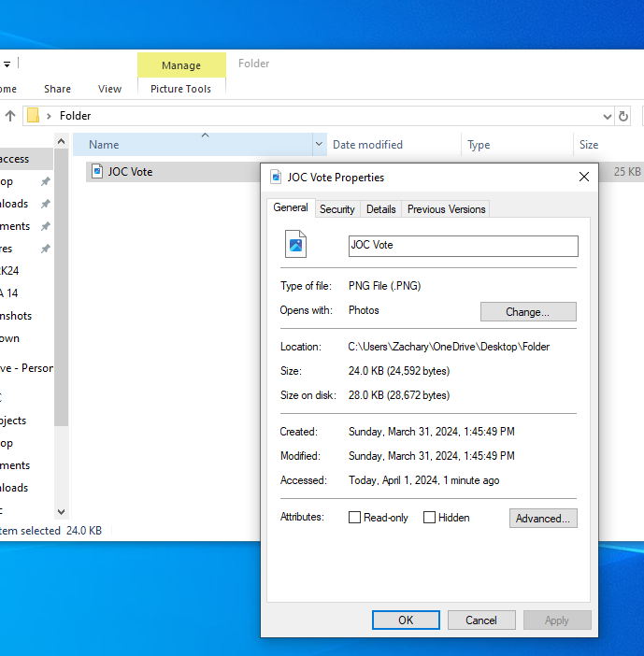Screen dimensions: 644x656
Task: Click the pin icon beside Documents
Action: coord(45,226)
